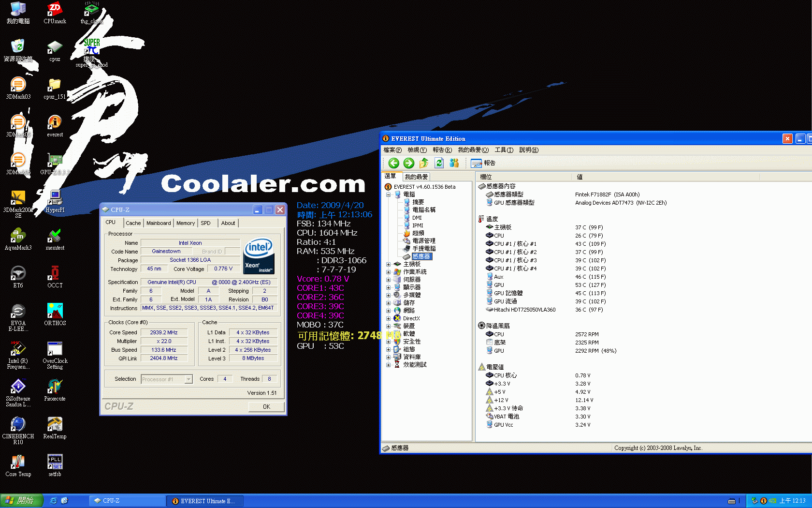Open the 說明(H) menu in EVEREST
Image resolution: width=812 pixels, height=508 pixels.
pyautogui.click(x=529, y=150)
